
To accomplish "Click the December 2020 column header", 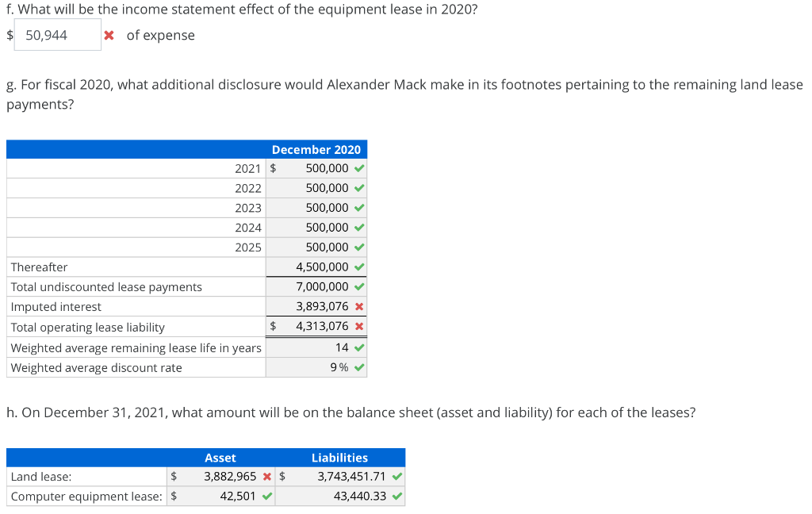I will [316, 150].
